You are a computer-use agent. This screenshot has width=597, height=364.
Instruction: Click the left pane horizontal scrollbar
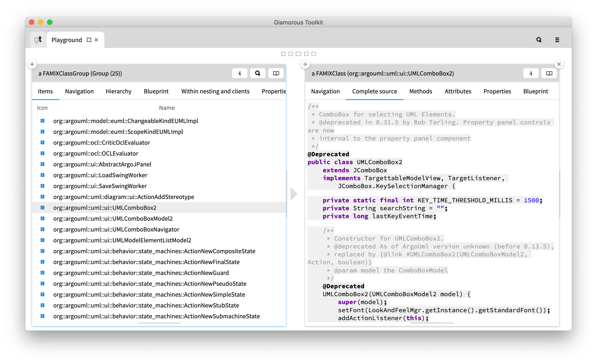(x=159, y=323)
